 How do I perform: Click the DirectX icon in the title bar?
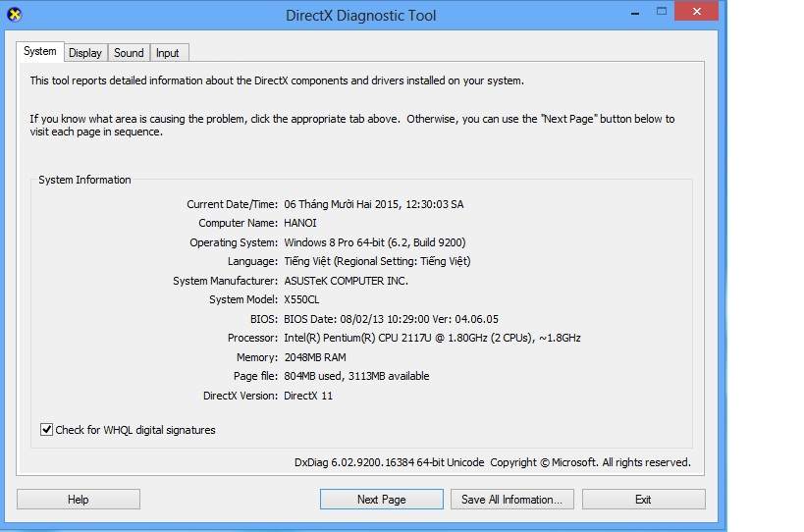15,15
